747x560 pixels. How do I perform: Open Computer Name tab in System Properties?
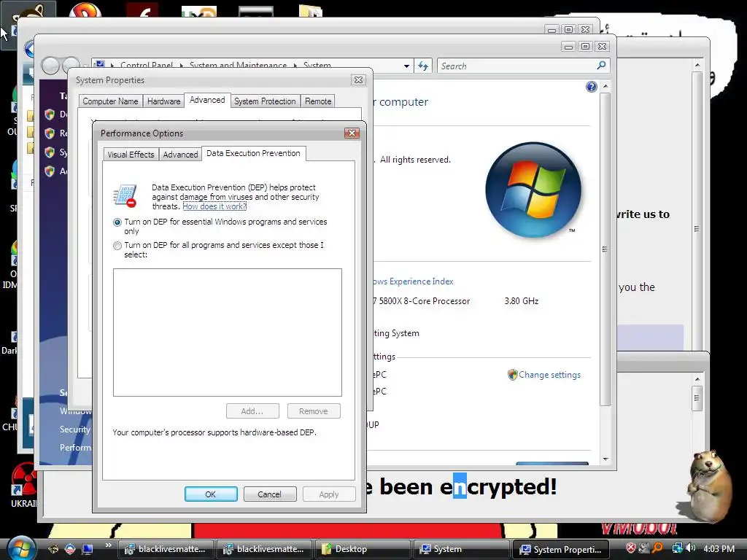coord(110,101)
